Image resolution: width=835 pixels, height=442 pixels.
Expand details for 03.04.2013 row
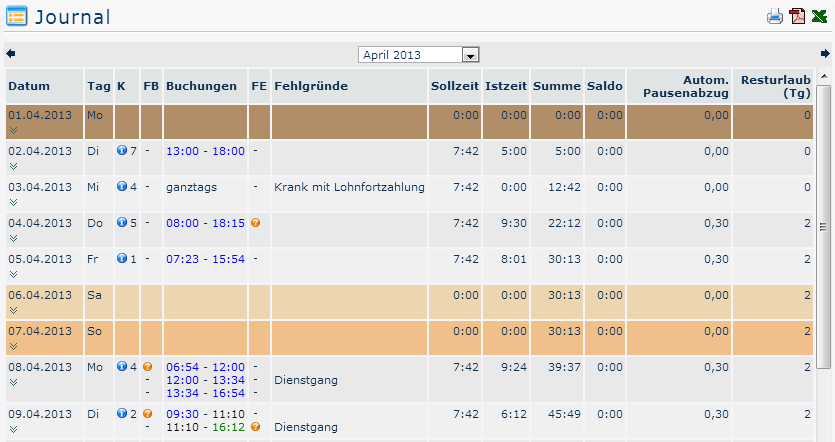[x=14, y=202]
